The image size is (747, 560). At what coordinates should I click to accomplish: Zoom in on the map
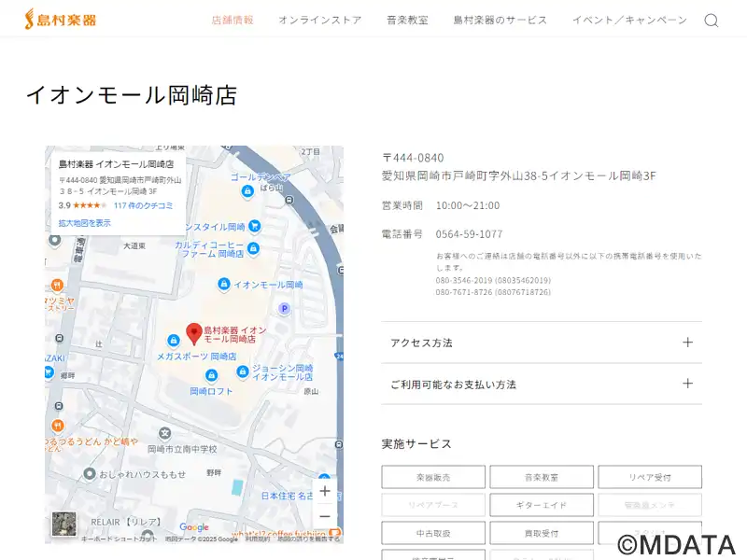(325, 491)
